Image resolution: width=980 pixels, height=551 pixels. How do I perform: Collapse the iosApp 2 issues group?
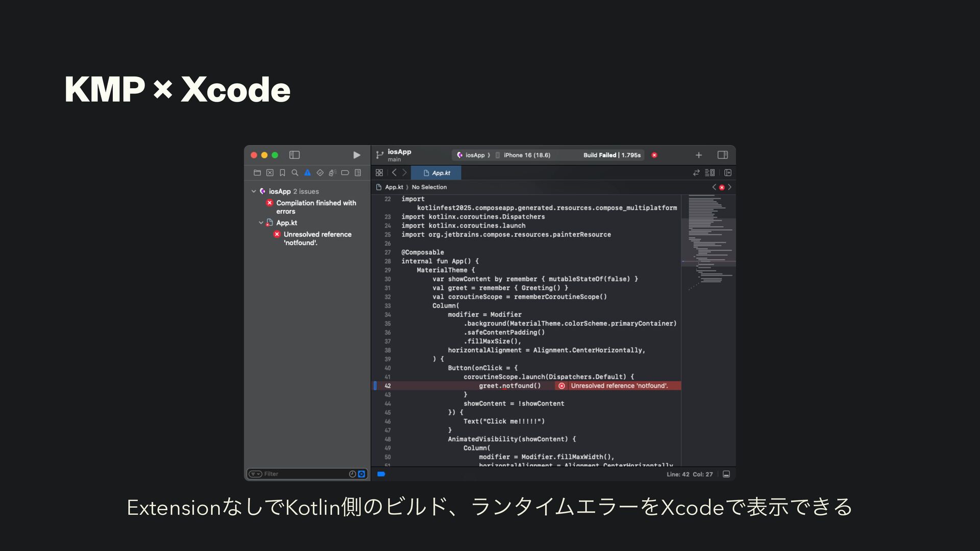(254, 192)
